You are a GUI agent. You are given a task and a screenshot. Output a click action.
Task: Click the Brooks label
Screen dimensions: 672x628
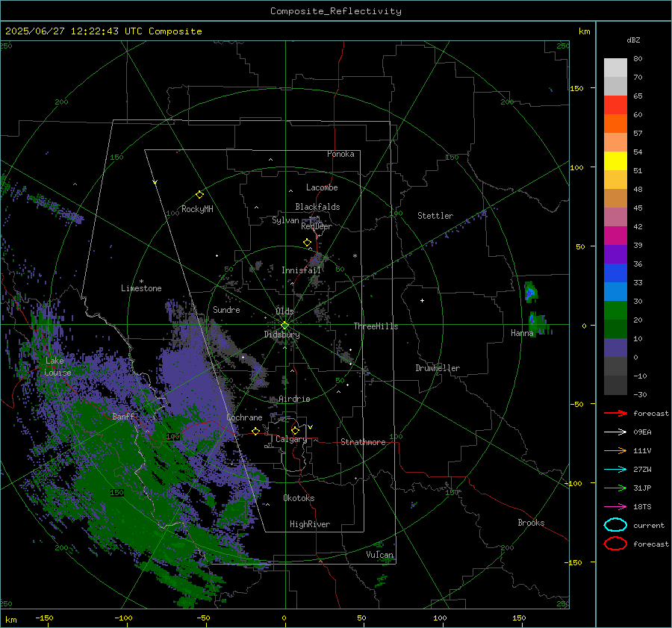point(531,523)
